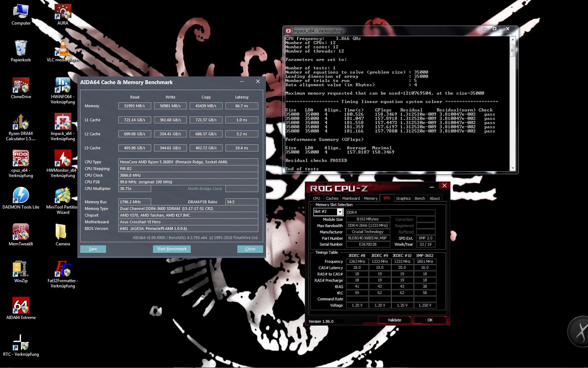This screenshot has width=588, height=368.
Task: Click Memory Latency value 66.7 ns
Action: [x=241, y=106]
